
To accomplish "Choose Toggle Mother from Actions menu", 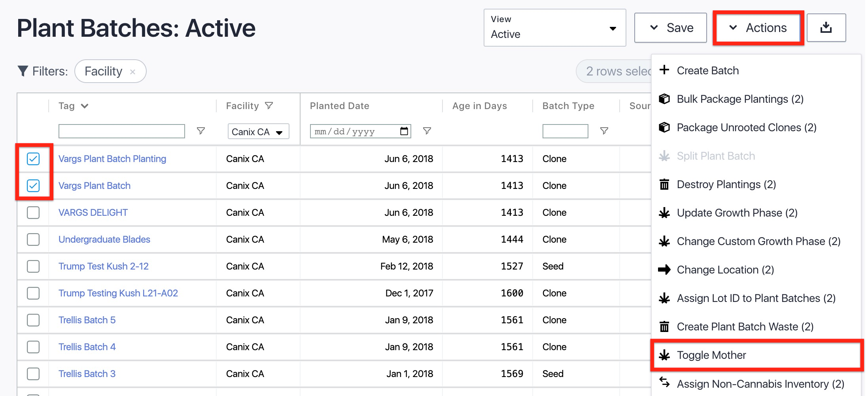I will coord(711,355).
